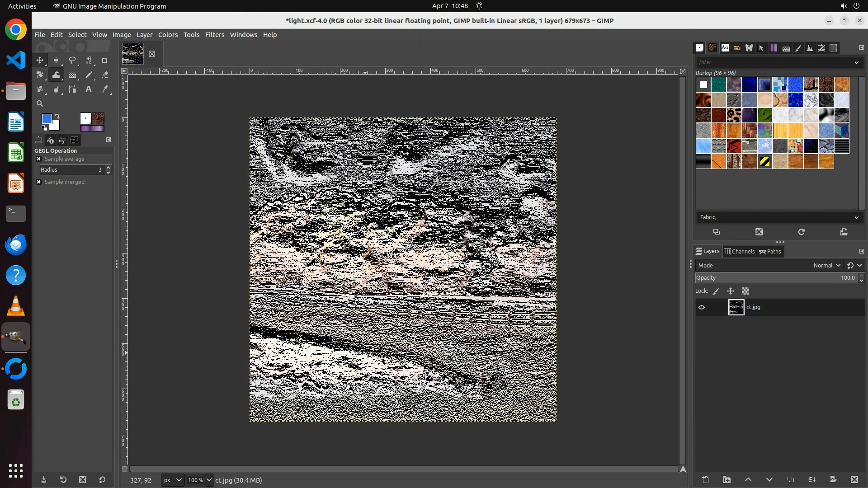Switch to the Channels tab
The width and height of the screenshot is (868, 488).
pos(740,252)
